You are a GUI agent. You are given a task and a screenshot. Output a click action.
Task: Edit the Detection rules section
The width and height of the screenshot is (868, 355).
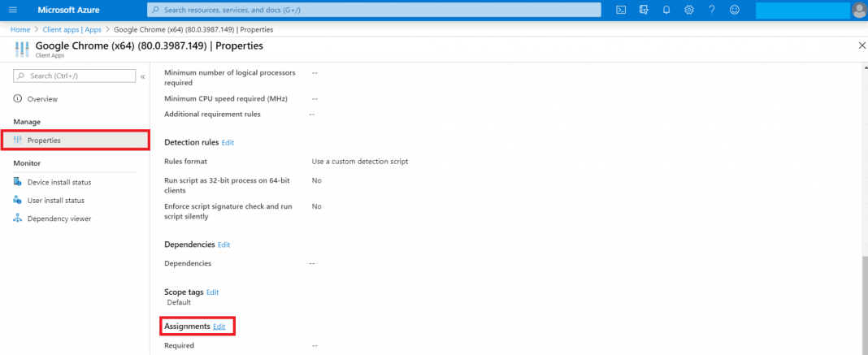228,143
